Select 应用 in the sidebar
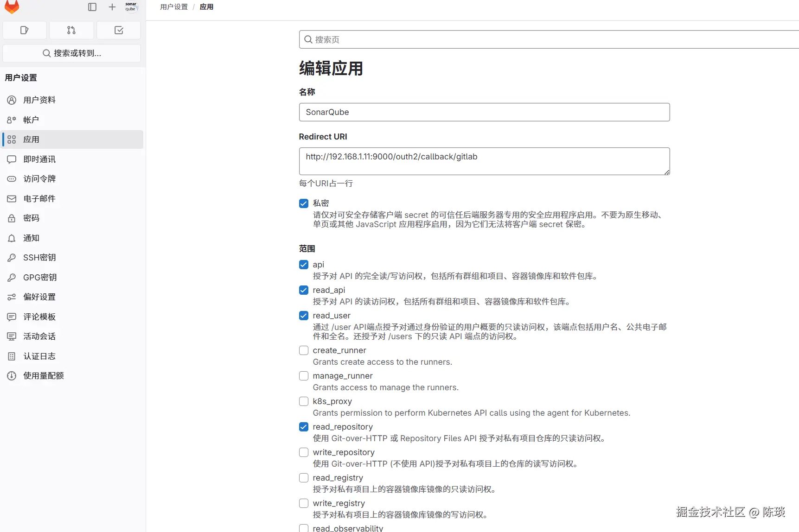 coord(73,139)
